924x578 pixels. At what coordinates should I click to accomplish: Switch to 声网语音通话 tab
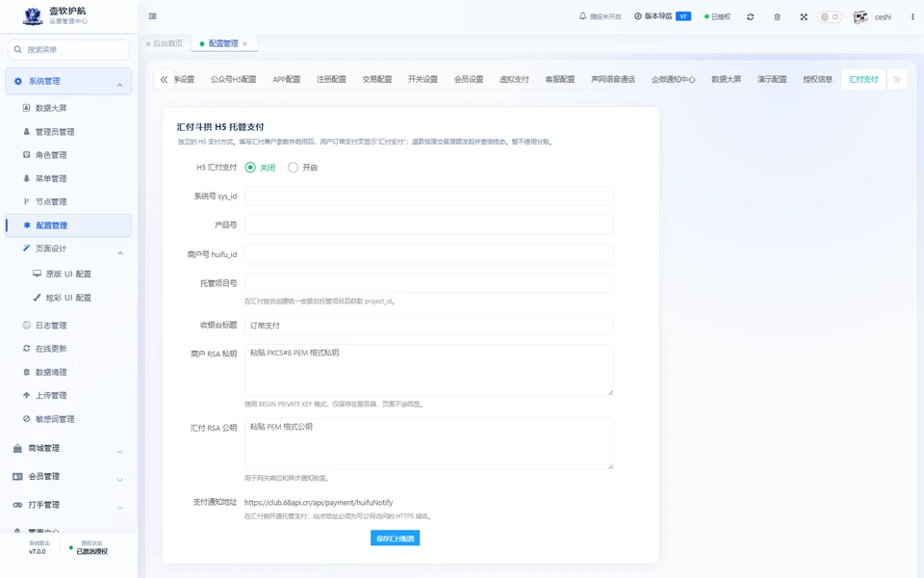(613, 79)
